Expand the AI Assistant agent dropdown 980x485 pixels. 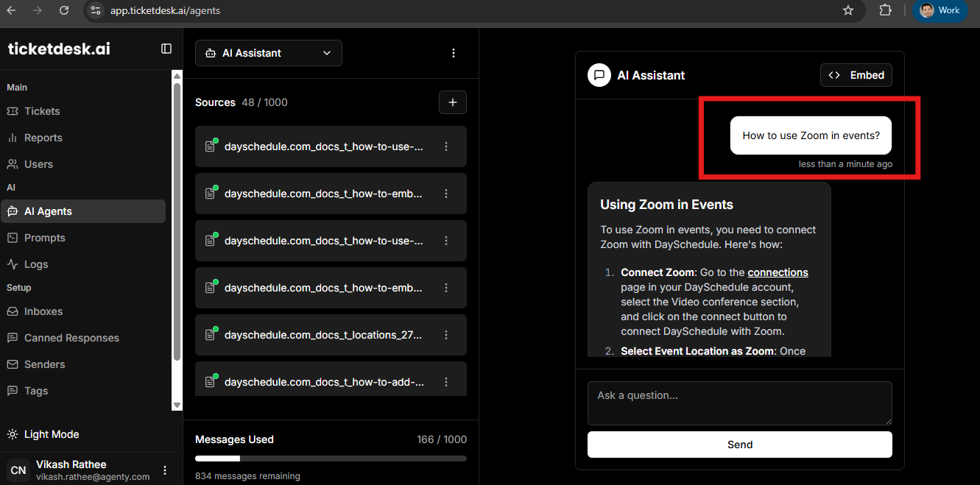[x=269, y=53]
